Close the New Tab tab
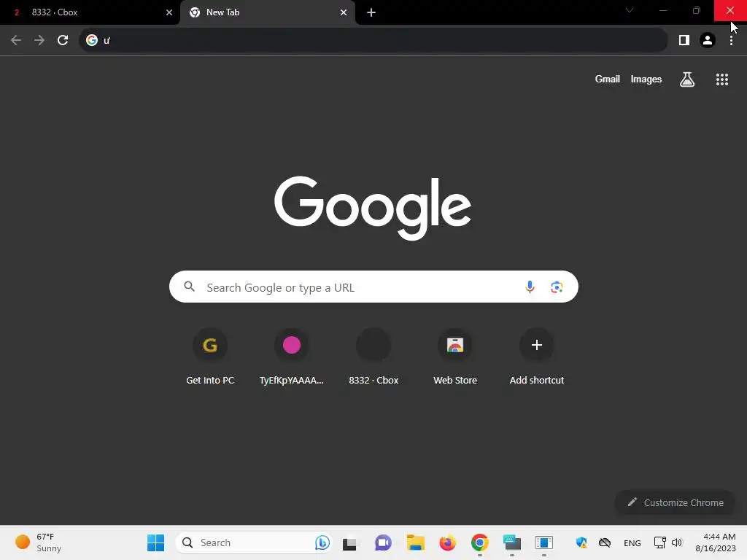 pos(344,12)
